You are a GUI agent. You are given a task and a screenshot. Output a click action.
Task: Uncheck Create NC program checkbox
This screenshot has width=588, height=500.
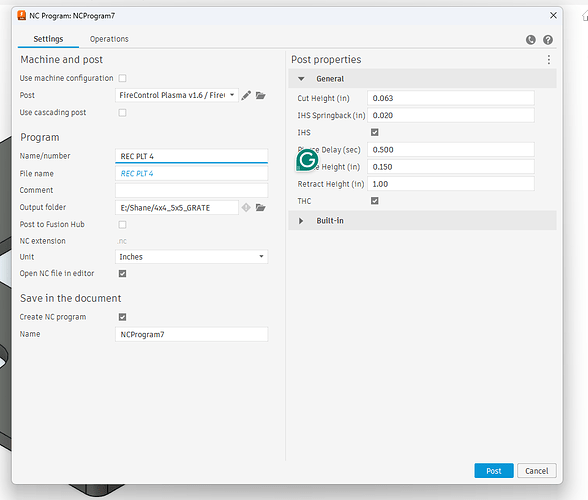[122, 317]
